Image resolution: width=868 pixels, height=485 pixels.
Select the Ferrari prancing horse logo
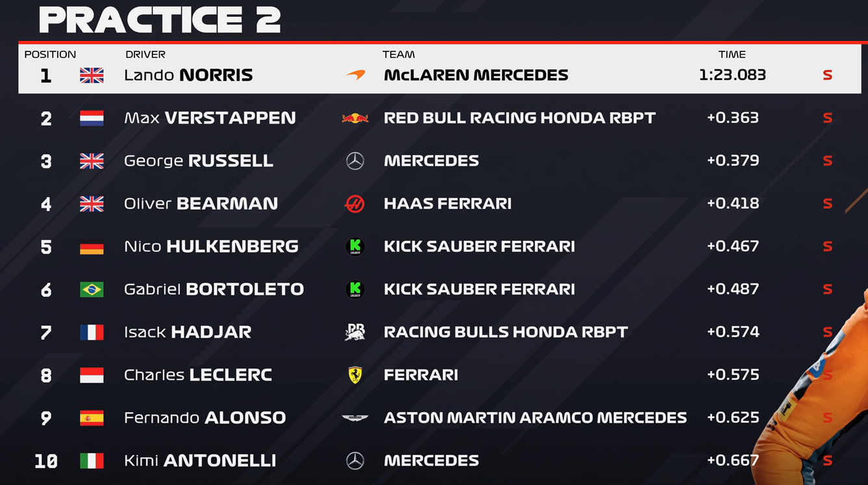point(355,375)
